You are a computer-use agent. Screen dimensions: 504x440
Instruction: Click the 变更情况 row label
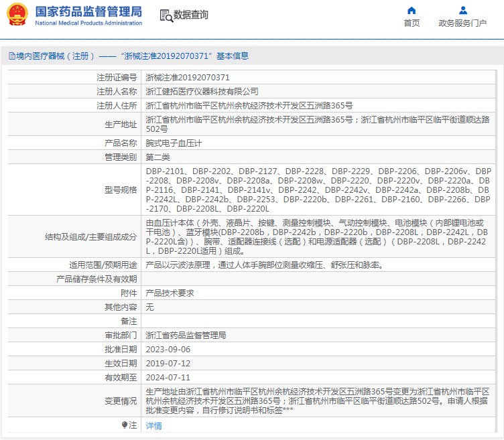(x=121, y=400)
